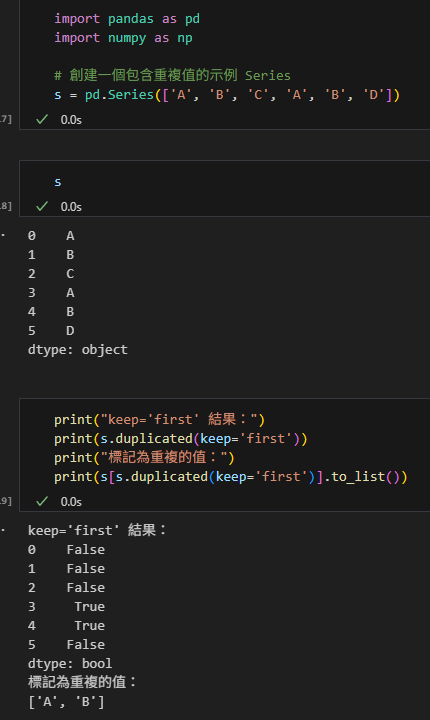Click the comment line '# 創建一個包含重複值的示例 Series'
Image resolution: width=430 pixels, height=720 pixels.
[172, 75]
